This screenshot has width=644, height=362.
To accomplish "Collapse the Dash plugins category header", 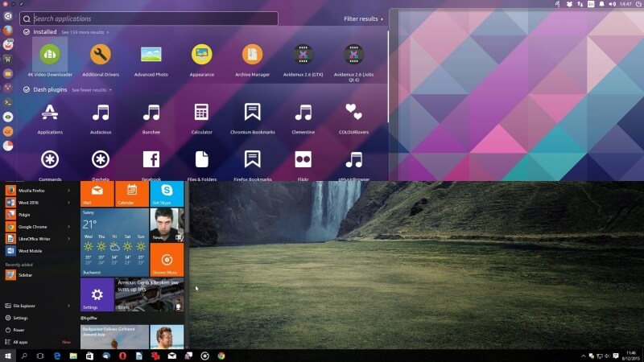I will click(x=45, y=89).
